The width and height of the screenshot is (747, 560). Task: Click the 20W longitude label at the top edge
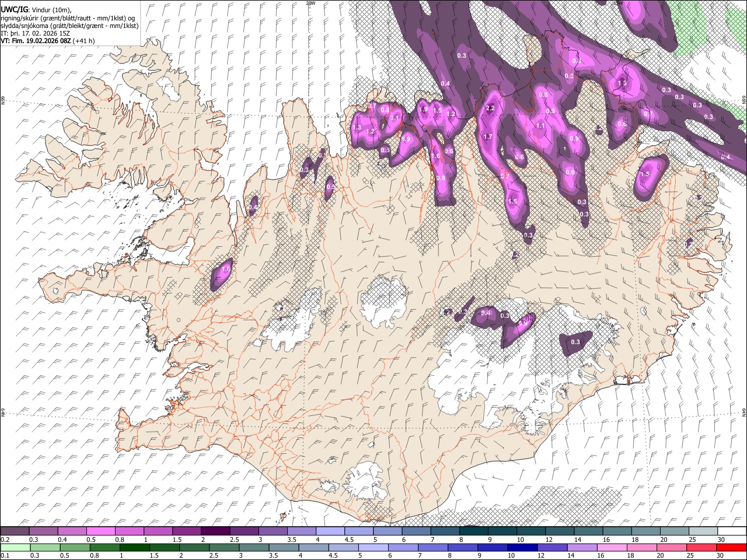pos(310,3)
